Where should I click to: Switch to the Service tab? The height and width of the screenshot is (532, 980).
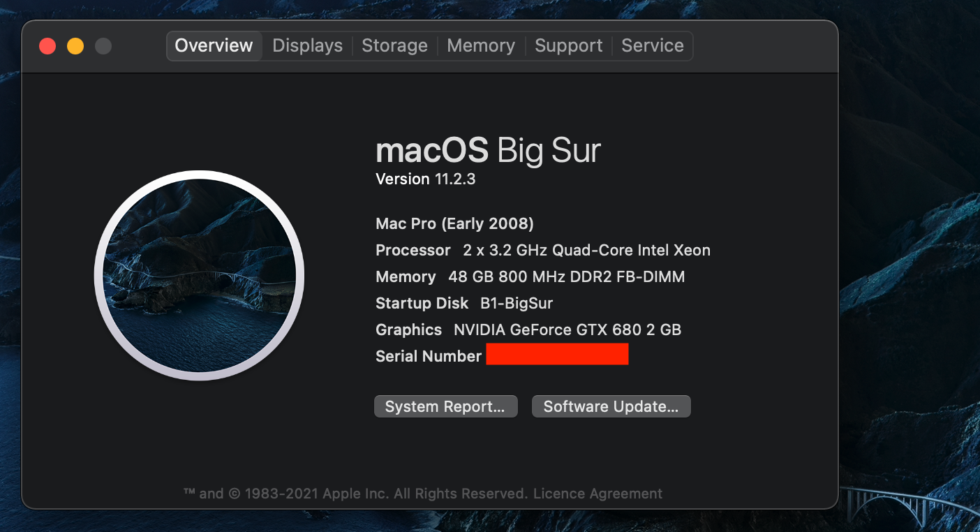click(x=652, y=46)
